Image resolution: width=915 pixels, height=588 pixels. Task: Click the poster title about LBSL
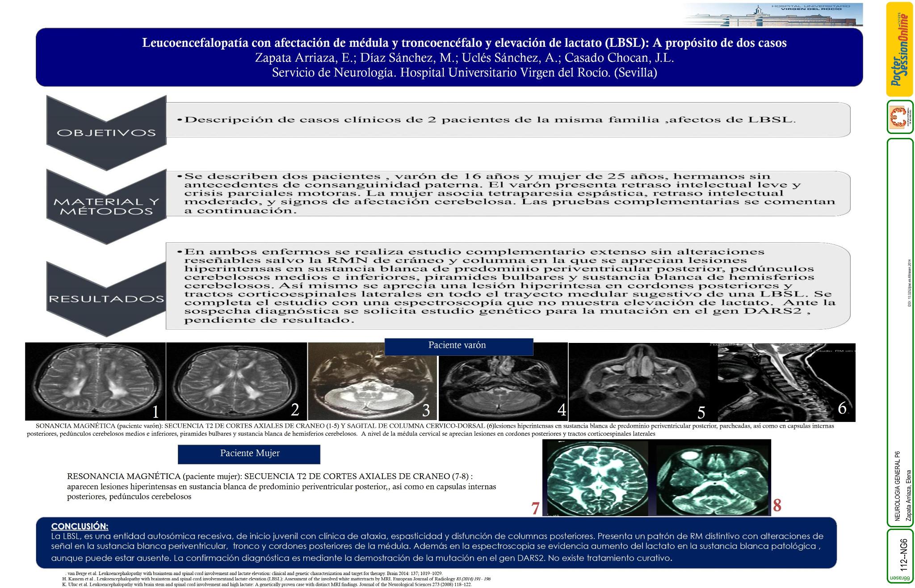click(465, 43)
